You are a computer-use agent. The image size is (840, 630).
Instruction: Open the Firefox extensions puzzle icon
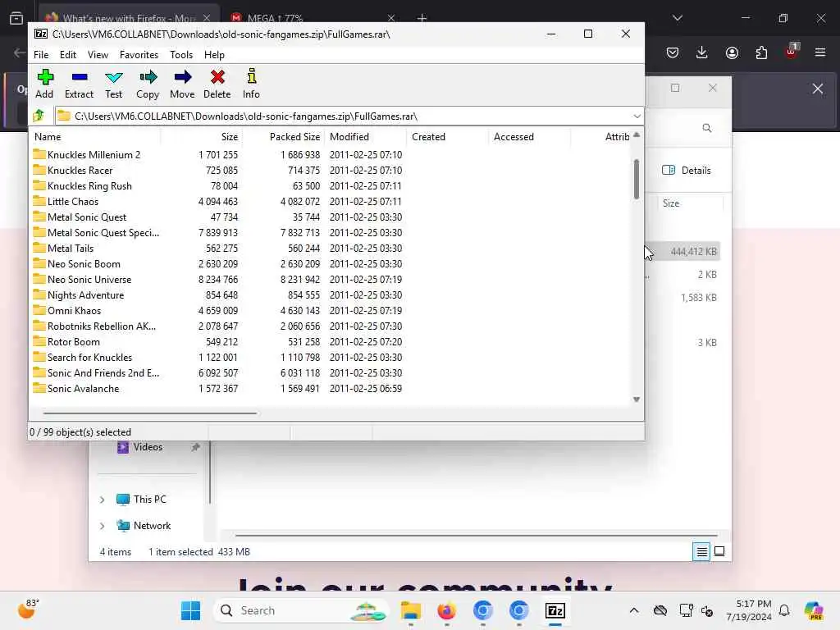(x=761, y=52)
